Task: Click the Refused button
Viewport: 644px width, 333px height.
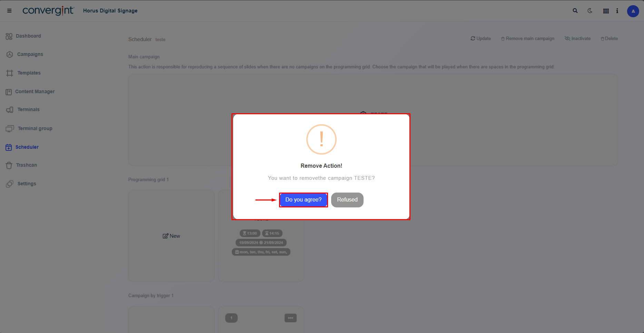Action: click(347, 200)
